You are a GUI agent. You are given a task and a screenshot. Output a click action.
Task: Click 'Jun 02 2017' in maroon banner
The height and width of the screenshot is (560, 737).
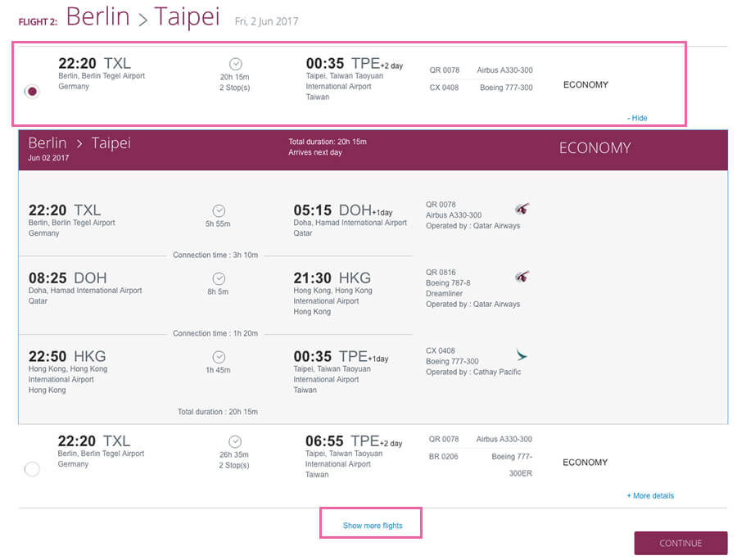point(48,158)
